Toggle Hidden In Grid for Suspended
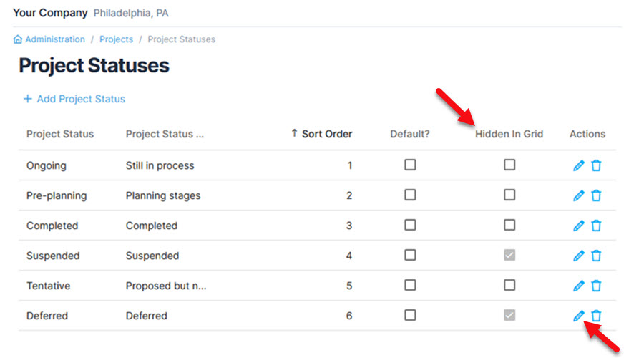The height and width of the screenshot is (358, 644). point(509,255)
